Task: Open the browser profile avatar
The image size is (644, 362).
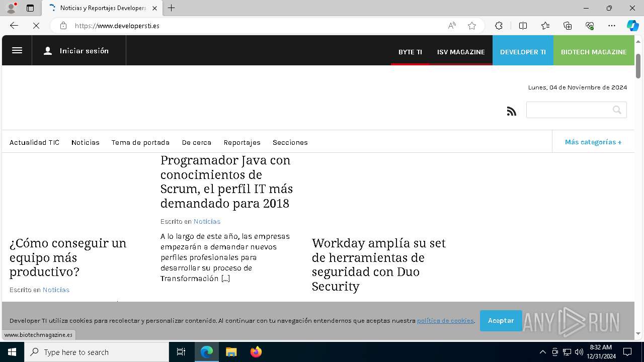Action: (x=11, y=8)
